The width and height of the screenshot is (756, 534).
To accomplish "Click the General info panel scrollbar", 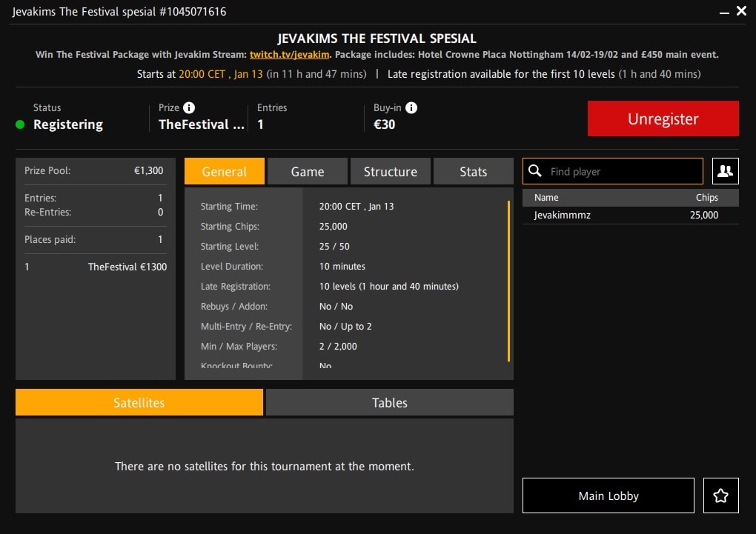I will tap(508, 281).
